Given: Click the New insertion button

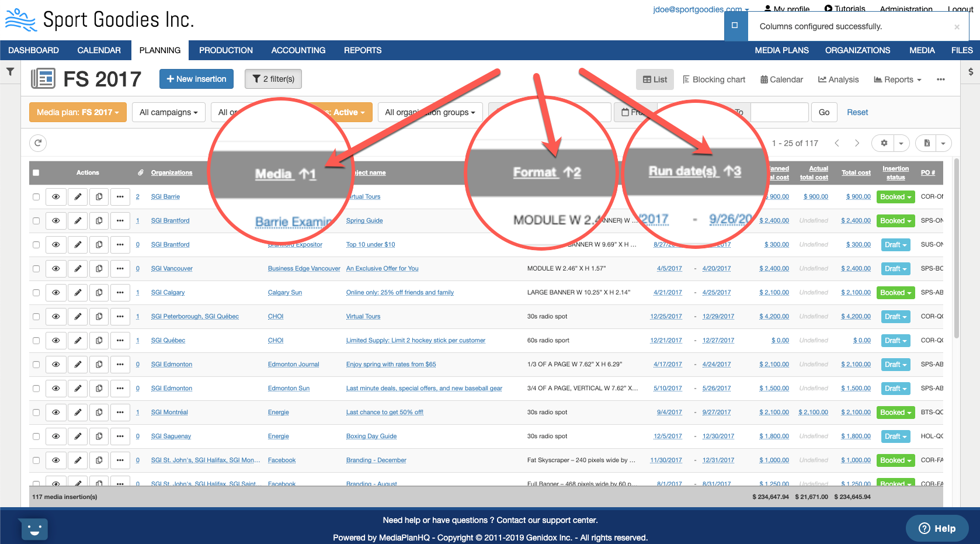Looking at the screenshot, I should [x=196, y=79].
